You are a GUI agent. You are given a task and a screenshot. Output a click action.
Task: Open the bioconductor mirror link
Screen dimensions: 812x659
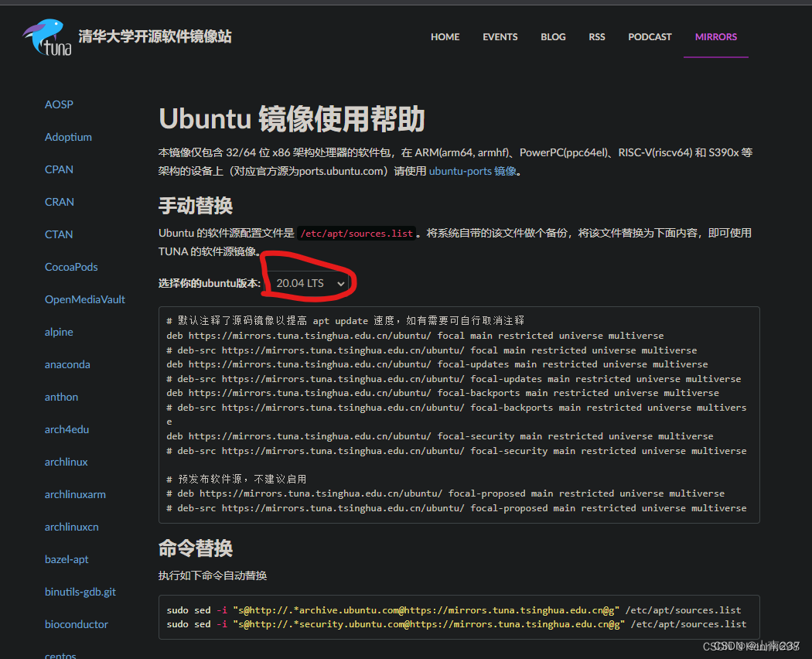pos(77,624)
